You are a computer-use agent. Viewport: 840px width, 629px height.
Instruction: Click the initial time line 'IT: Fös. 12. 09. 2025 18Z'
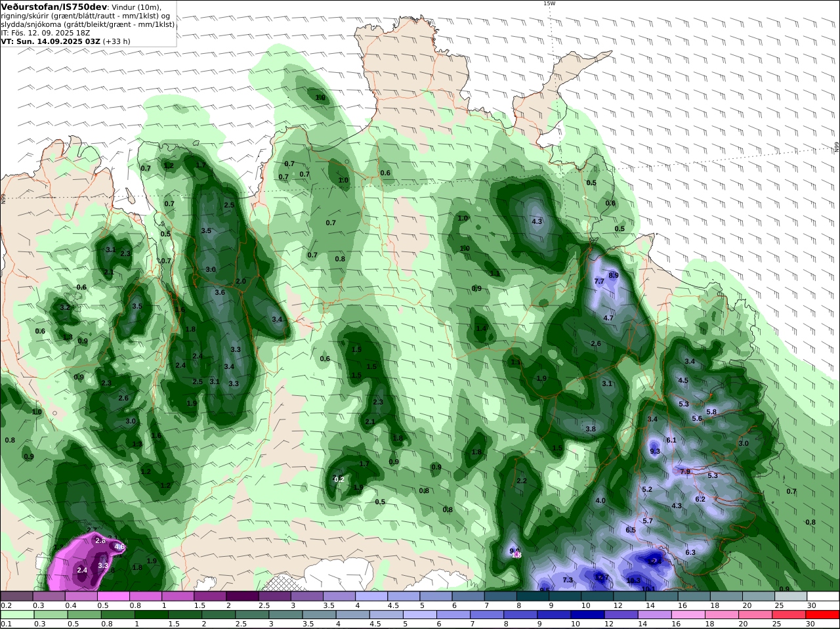pos(46,33)
